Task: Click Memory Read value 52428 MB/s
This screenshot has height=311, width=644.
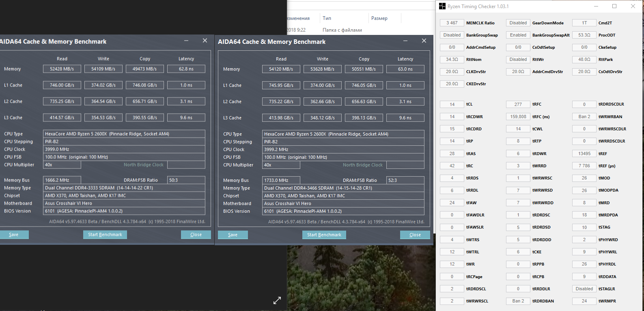Action: click(62, 69)
